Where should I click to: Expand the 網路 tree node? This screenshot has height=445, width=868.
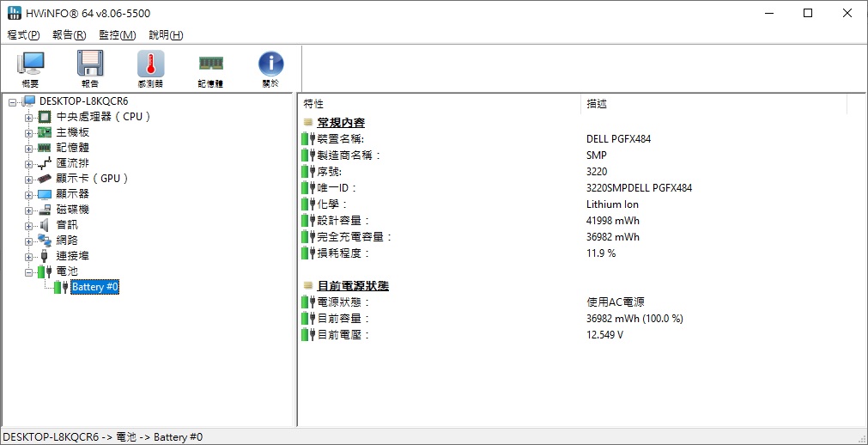click(x=29, y=241)
